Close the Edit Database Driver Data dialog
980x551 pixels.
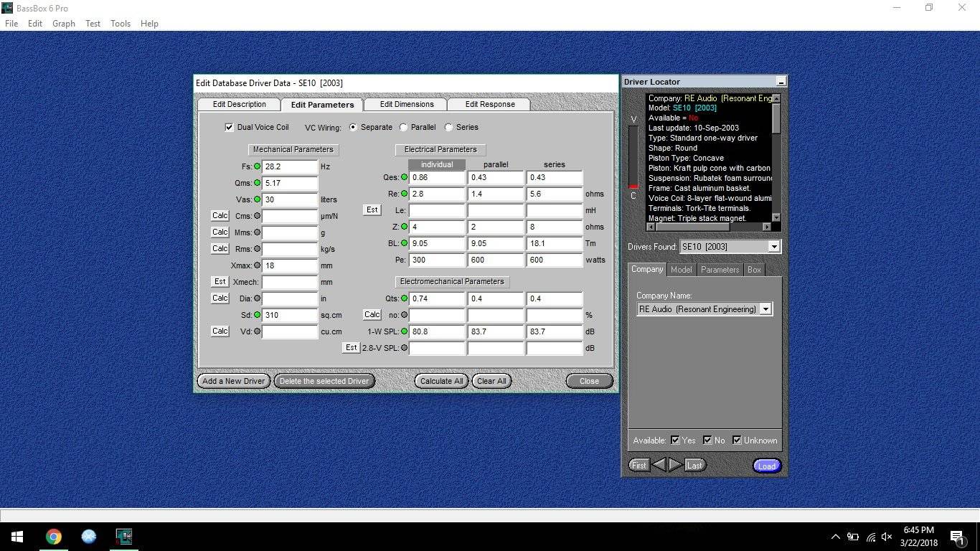(589, 381)
